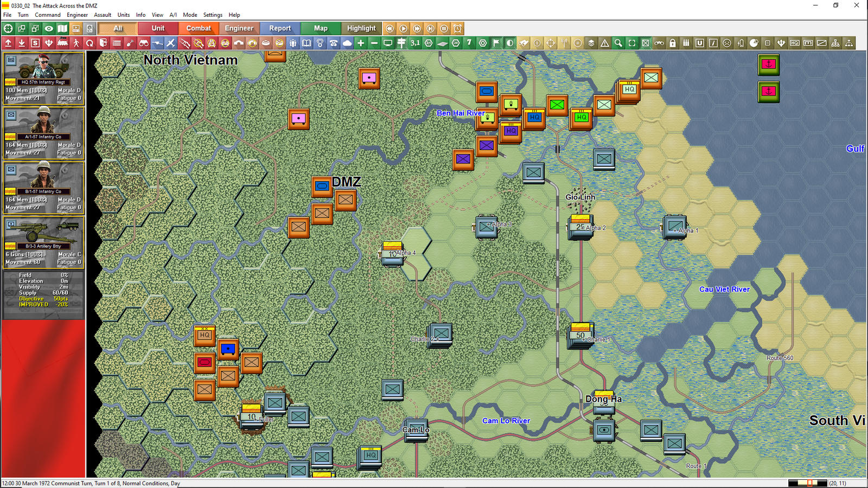Switch to the Report toolbar tab
868x488 pixels.
click(280, 28)
